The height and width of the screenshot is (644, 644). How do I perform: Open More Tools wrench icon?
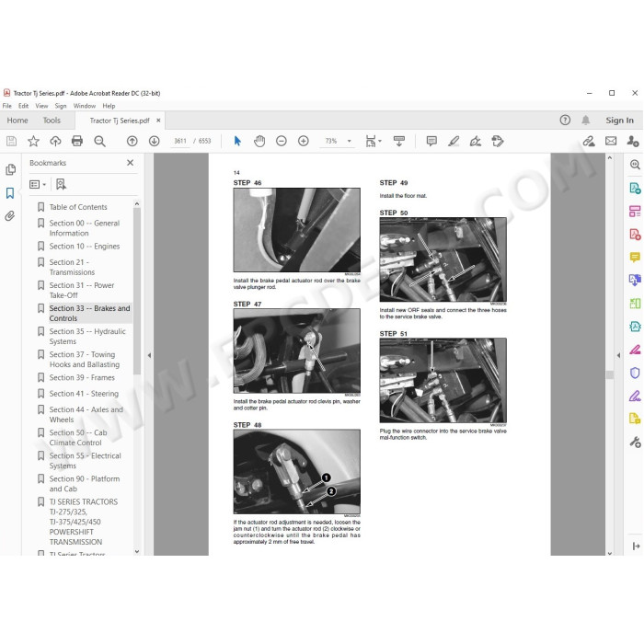pyautogui.click(x=635, y=442)
